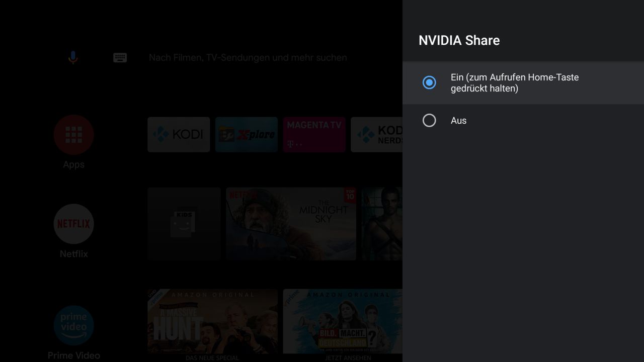Viewport: 644px width, 362px height.
Task: Click the 'Netflix' label under the icon
Action: click(x=73, y=254)
